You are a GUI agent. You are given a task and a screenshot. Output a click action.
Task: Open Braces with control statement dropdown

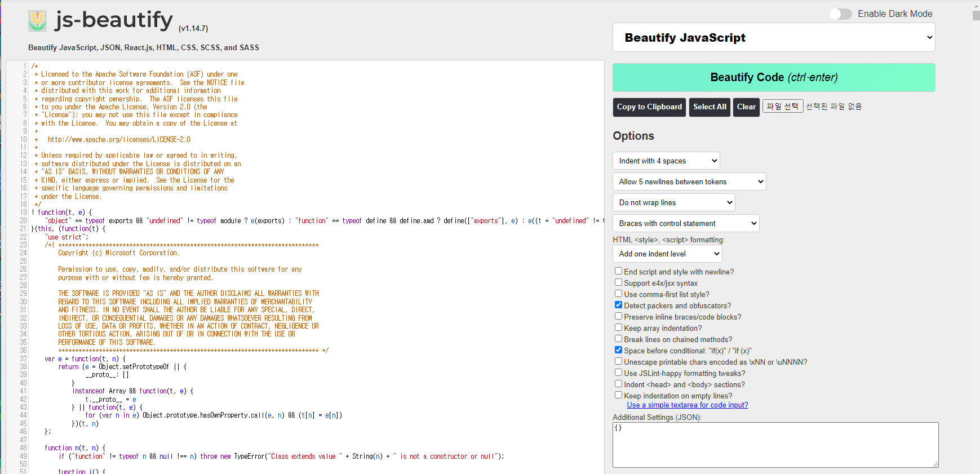click(x=686, y=223)
